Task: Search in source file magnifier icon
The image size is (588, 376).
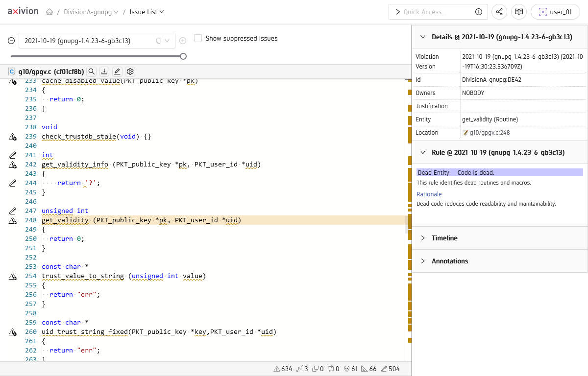Action: (x=92, y=71)
